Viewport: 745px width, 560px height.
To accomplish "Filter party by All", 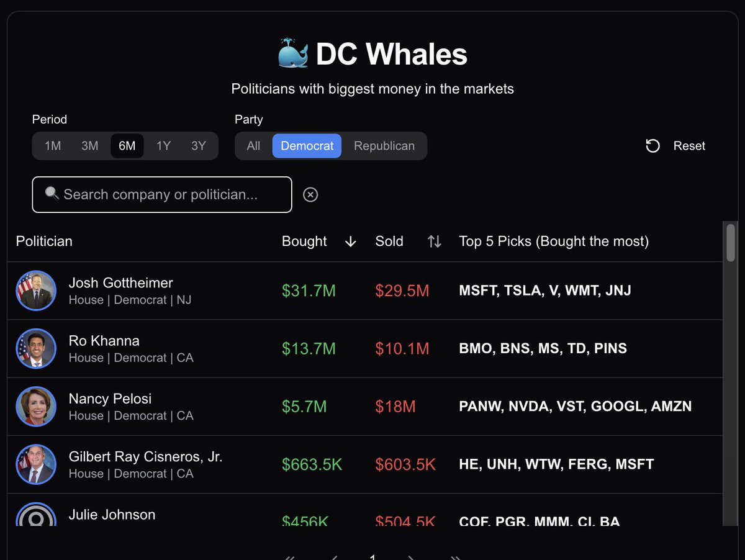I will click(x=253, y=146).
